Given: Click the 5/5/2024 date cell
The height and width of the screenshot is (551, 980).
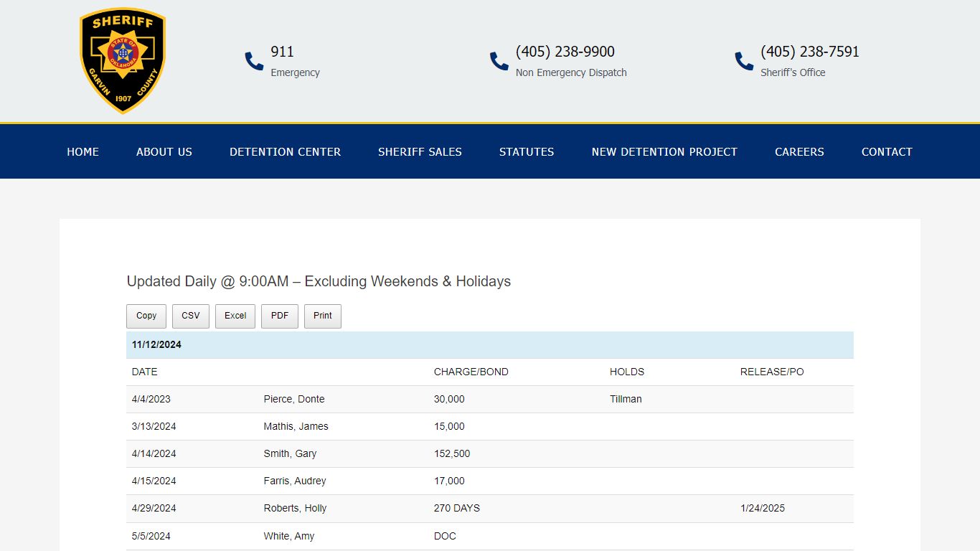Looking at the screenshot, I should 151,537.
